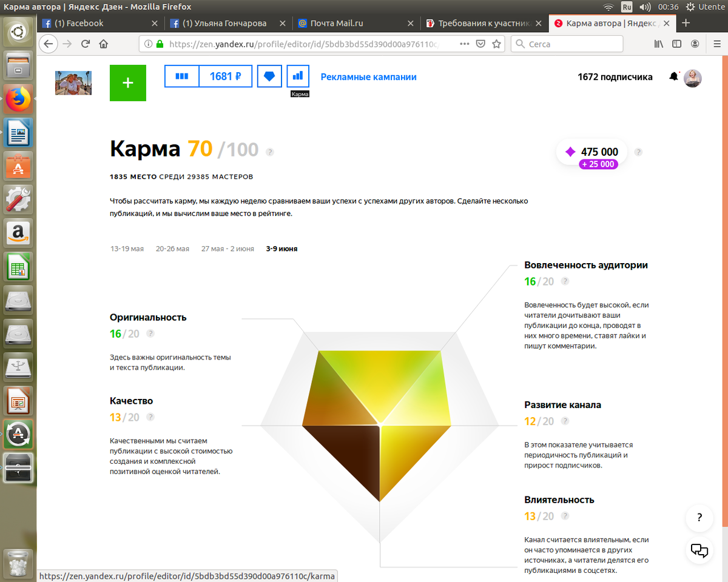
Task: Open page actions three-dots menu
Action: point(465,44)
